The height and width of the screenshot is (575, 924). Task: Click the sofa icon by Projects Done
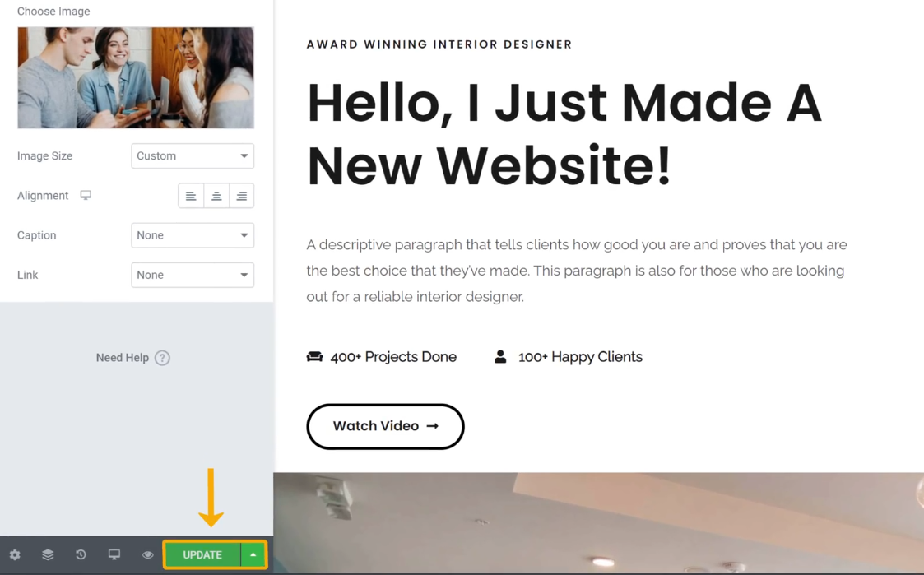[x=314, y=356]
